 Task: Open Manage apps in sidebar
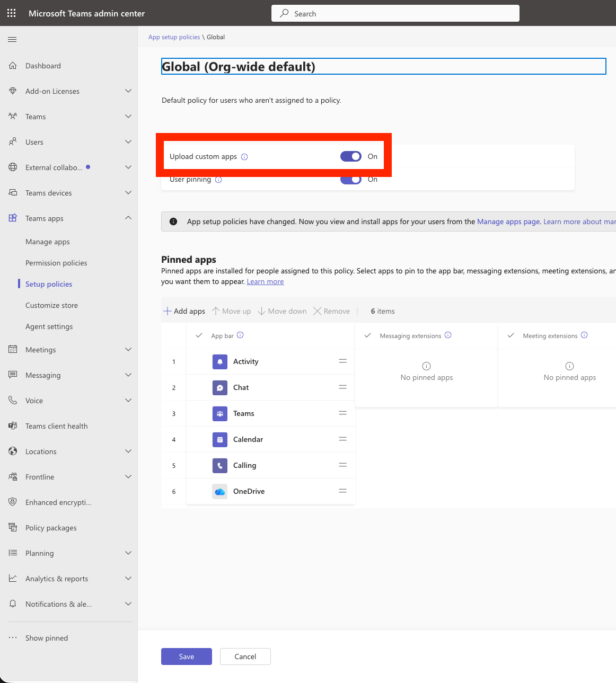click(48, 242)
